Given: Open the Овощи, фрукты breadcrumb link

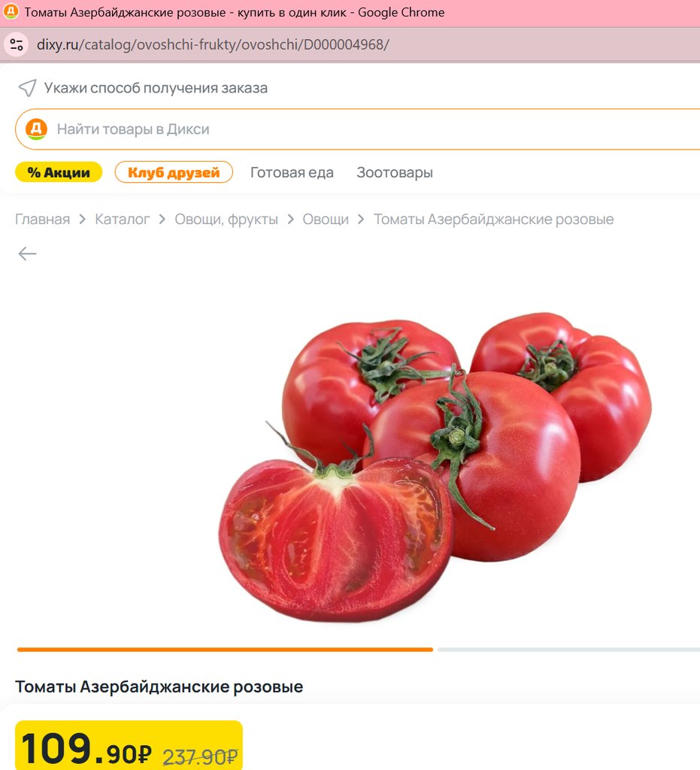Looking at the screenshot, I should tap(226, 219).
